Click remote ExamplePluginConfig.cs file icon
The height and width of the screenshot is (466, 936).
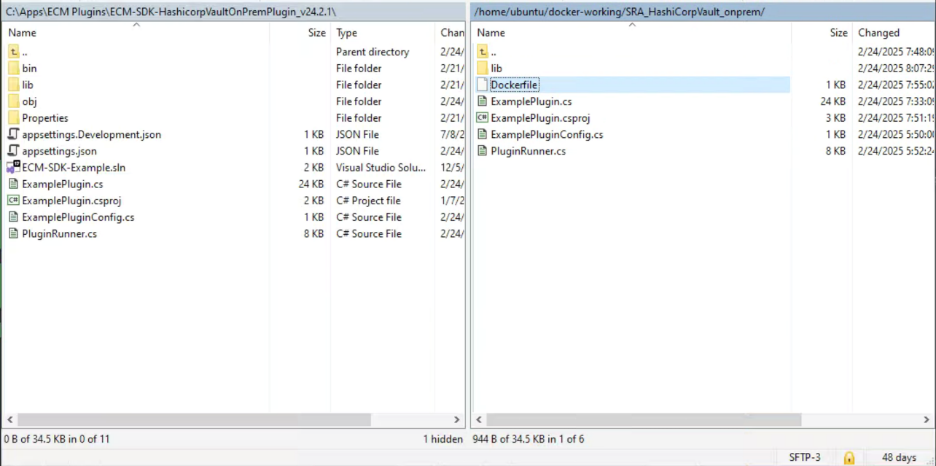pos(482,134)
